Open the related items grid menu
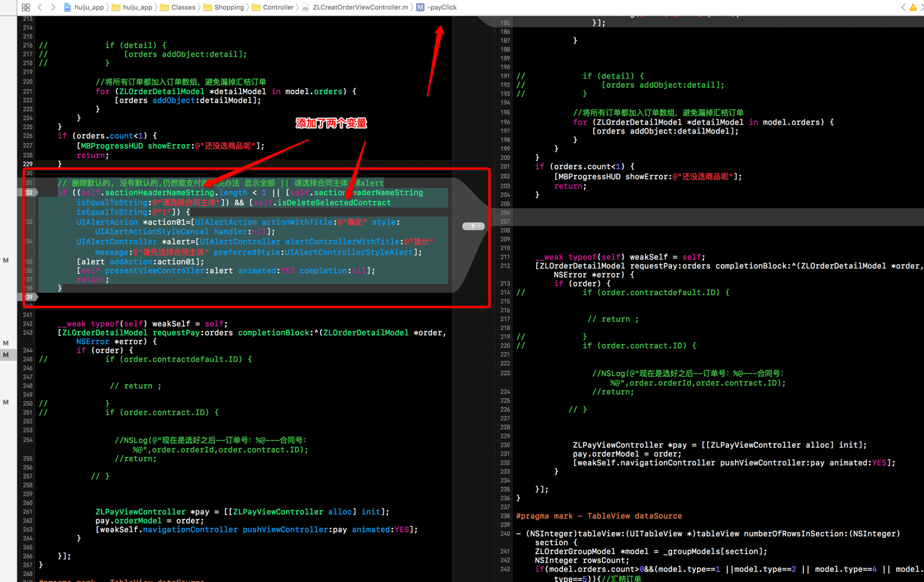 [x=25, y=7]
